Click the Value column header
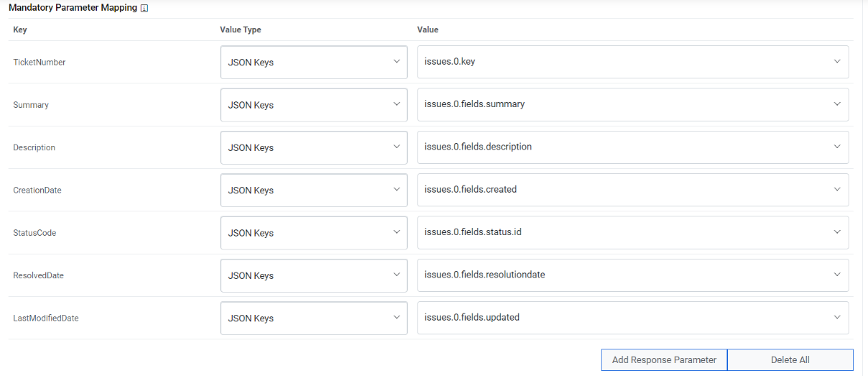This screenshot has height=376, width=868. pyautogui.click(x=428, y=30)
